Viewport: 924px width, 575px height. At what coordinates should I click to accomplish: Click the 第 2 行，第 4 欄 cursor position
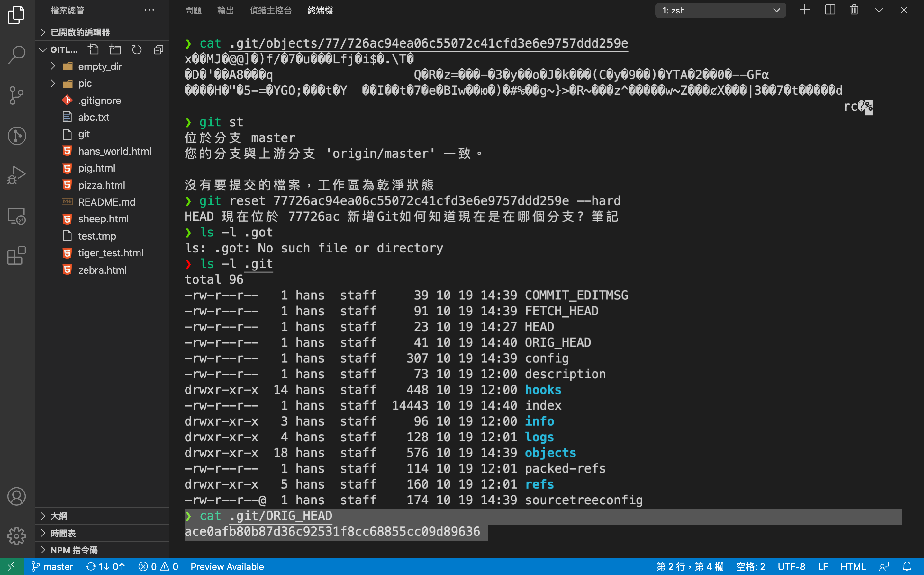tap(690, 567)
